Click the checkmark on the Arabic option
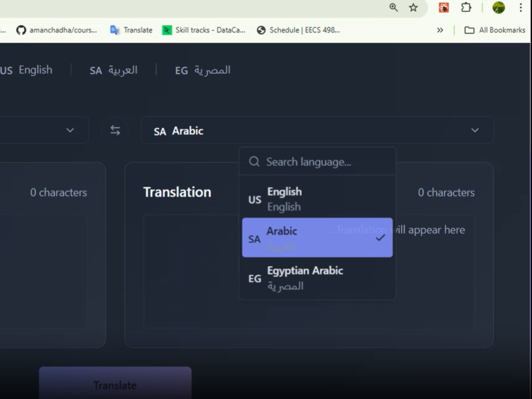The image size is (532, 399). coord(380,238)
